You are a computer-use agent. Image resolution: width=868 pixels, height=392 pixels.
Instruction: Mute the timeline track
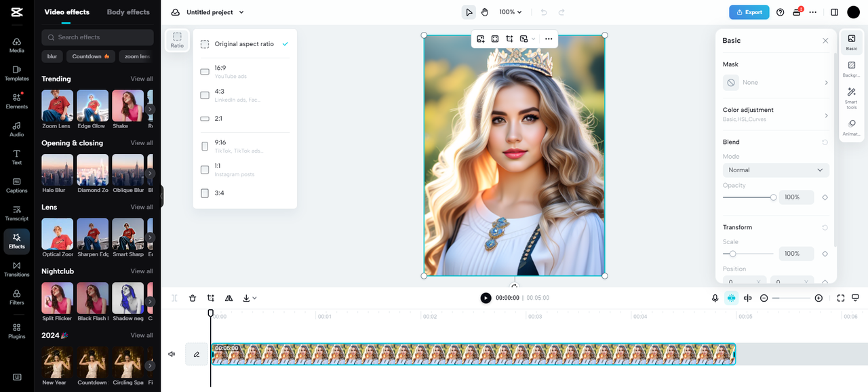point(172,354)
